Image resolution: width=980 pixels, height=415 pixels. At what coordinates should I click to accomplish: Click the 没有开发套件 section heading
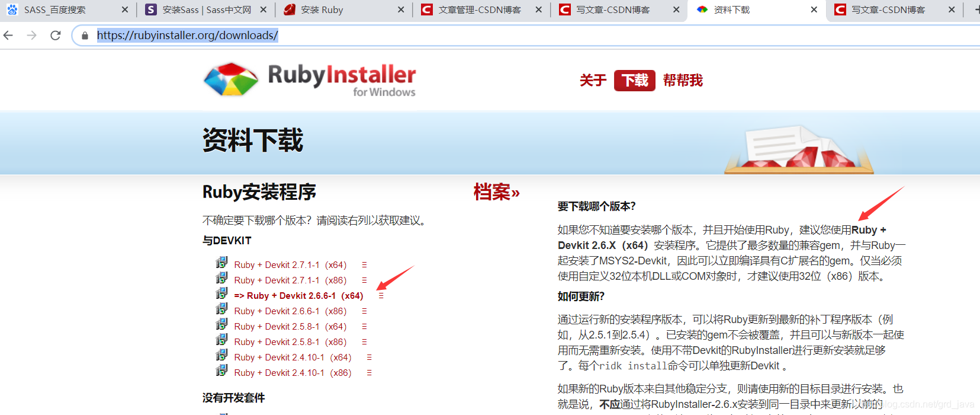tap(233, 398)
